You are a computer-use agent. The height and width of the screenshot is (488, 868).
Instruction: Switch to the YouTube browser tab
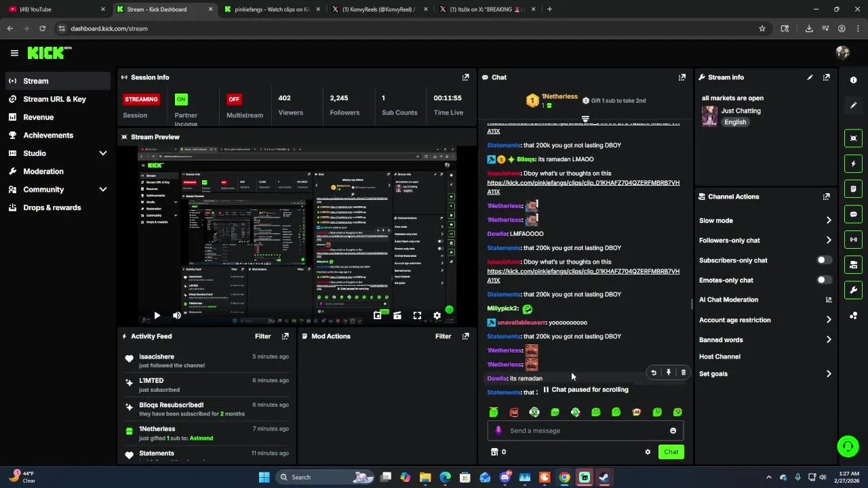[56, 9]
